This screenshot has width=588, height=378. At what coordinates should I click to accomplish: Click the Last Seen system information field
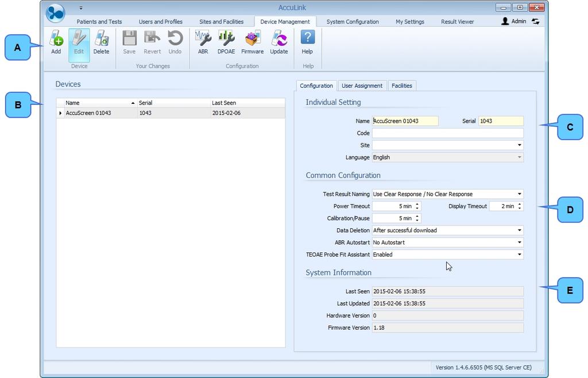(x=448, y=291)
